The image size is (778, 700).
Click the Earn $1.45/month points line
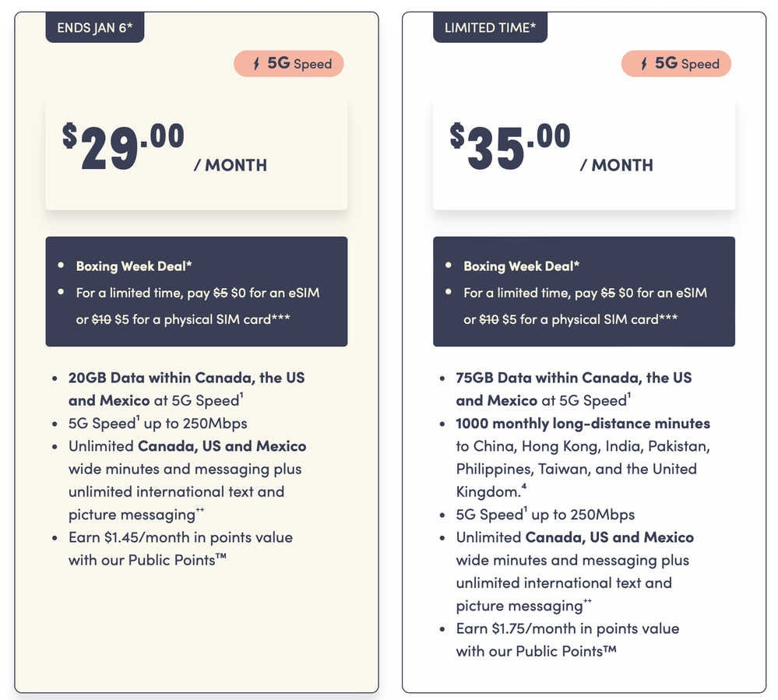pyautogui.click(x=180, y=538)
